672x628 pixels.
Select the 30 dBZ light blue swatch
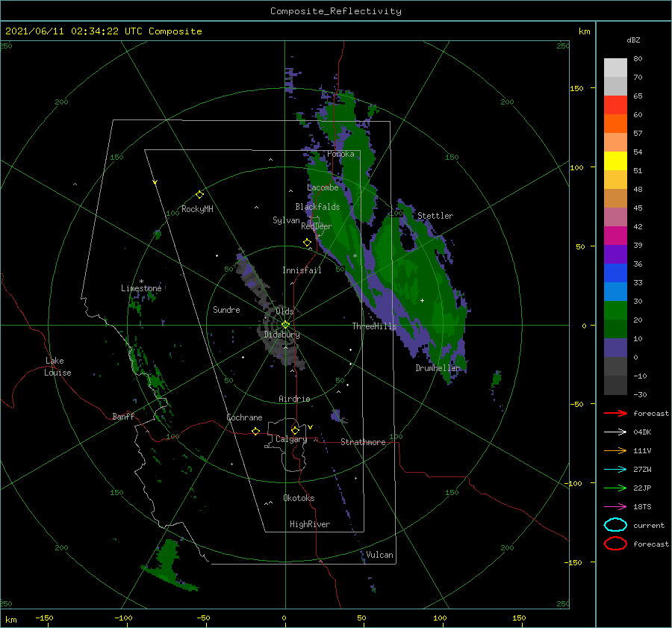615,291
